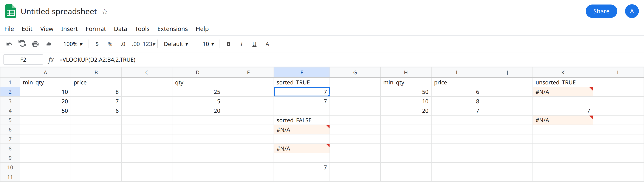Apply currency dollar format
644x189 pixels.
(97, 44)
